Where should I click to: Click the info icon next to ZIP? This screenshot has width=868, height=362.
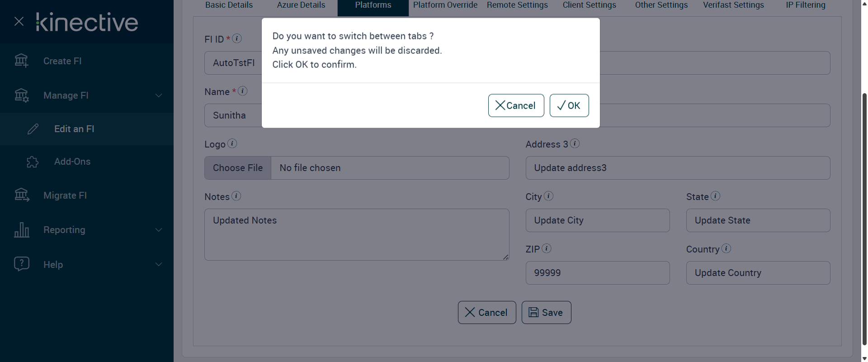547,248
